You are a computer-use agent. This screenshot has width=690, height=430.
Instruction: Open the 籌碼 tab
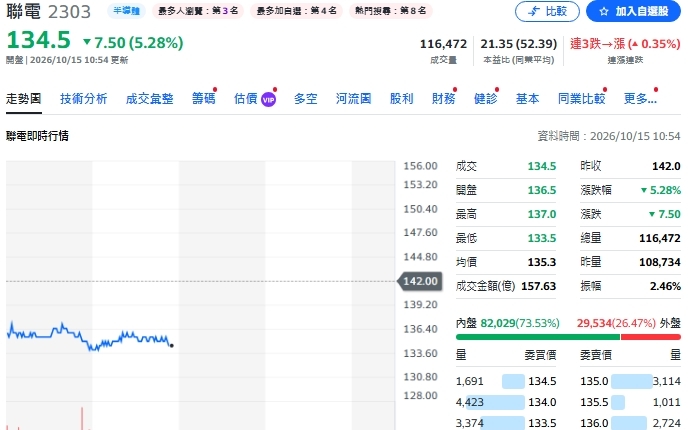click(x=204, y=99)
